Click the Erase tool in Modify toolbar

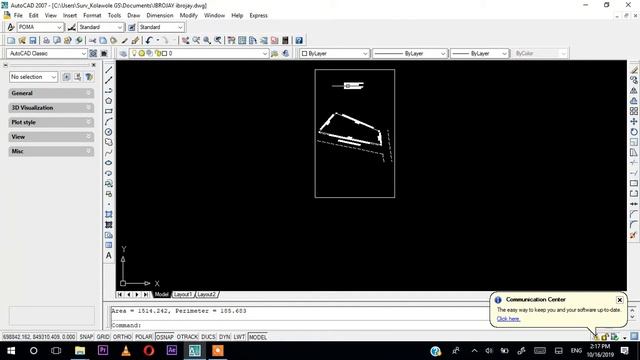633,70
